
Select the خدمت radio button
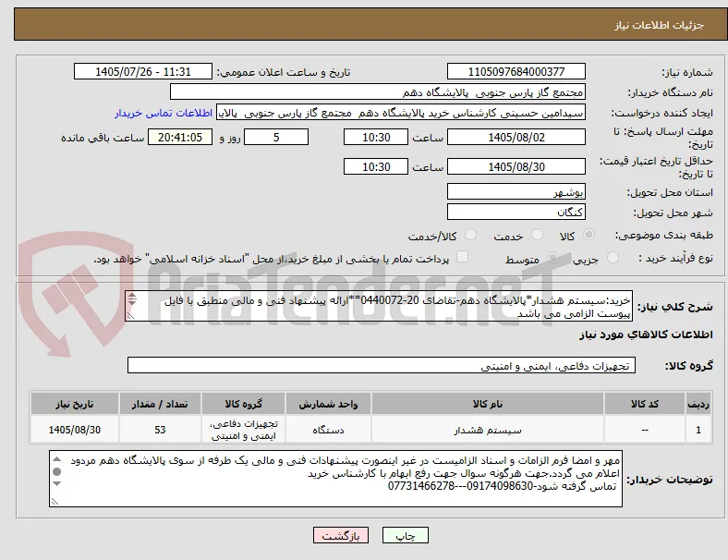coord(537,235)
